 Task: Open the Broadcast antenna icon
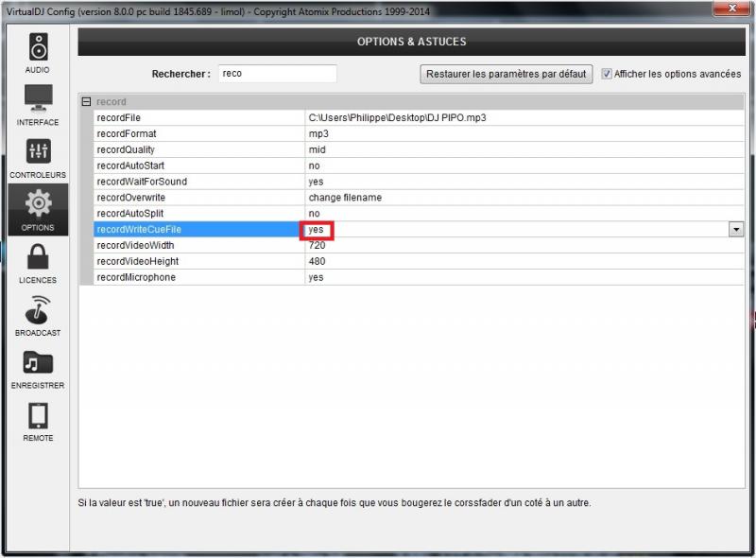(x=38, y=310)
